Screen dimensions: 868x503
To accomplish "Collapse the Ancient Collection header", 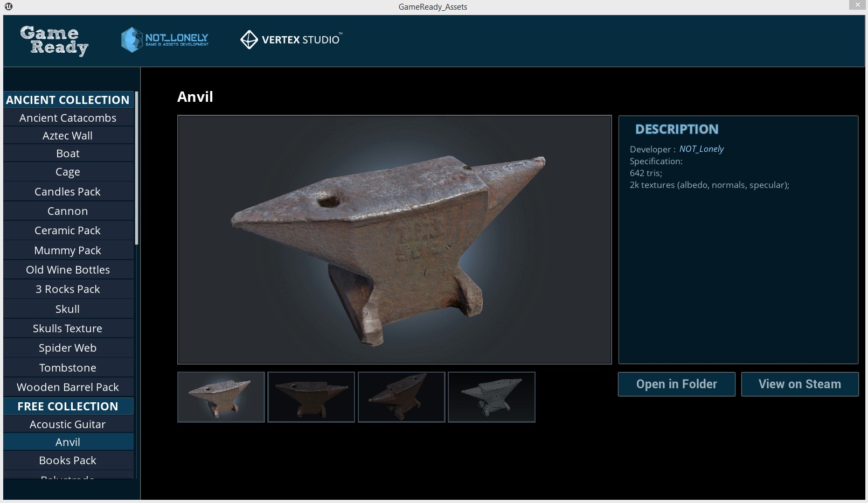I will tap(68, 100).
